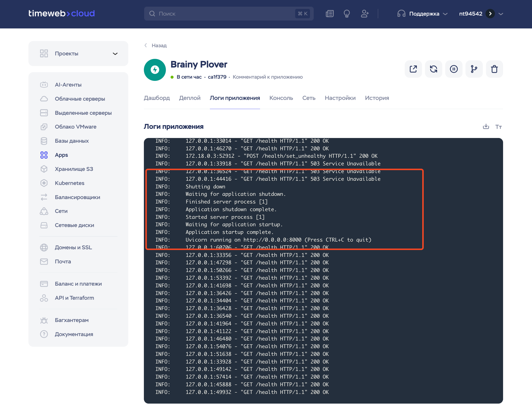Viewport: 532px width, 412px height.
Task: Open the add user icon
Action: 365,14
